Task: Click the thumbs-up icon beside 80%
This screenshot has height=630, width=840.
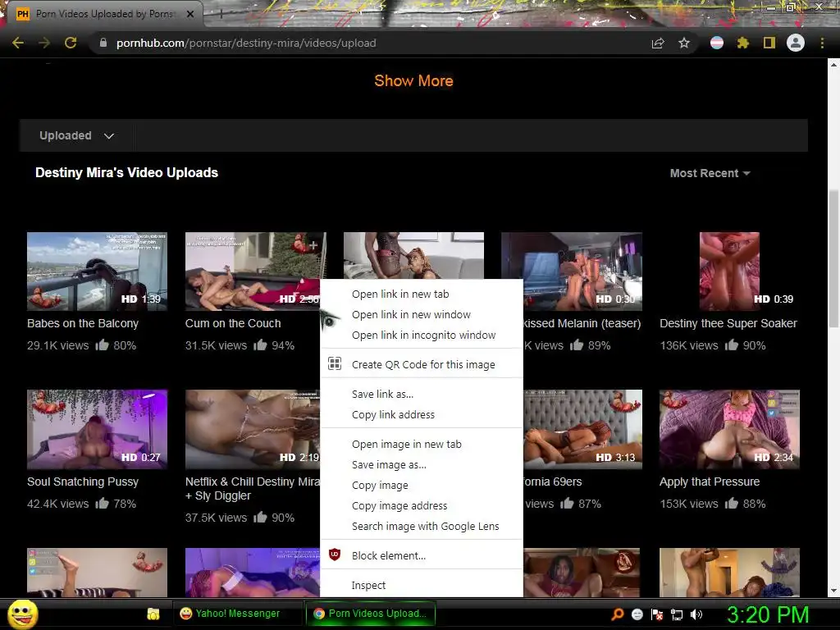Action: pyautogui.click(x=102, y=345)
